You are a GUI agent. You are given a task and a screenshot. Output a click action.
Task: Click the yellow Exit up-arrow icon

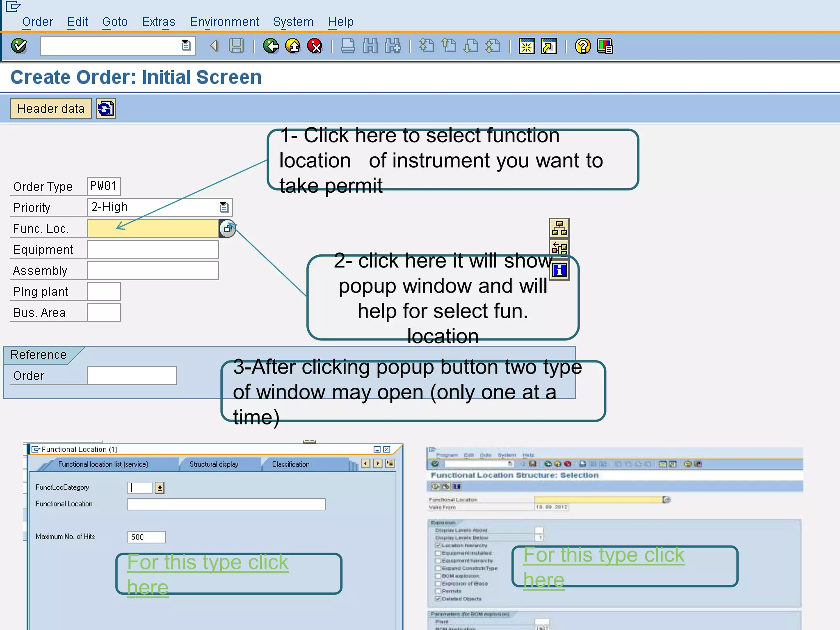click(293, 46)
